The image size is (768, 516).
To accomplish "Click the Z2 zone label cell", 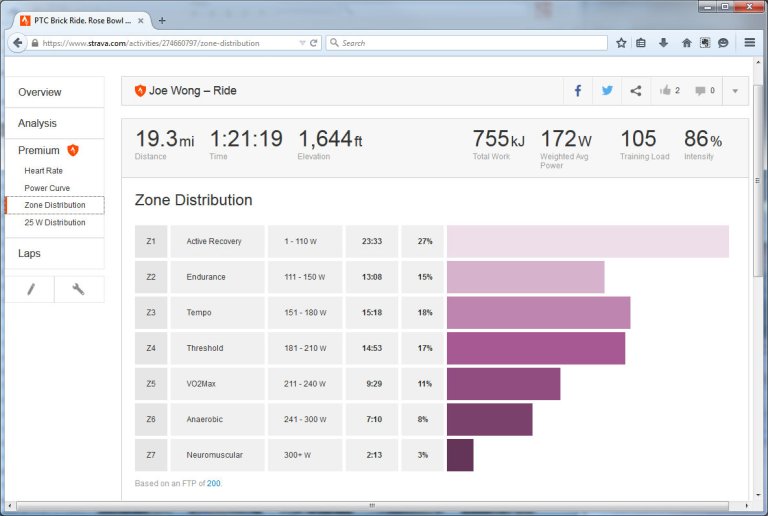I will 151,277.
